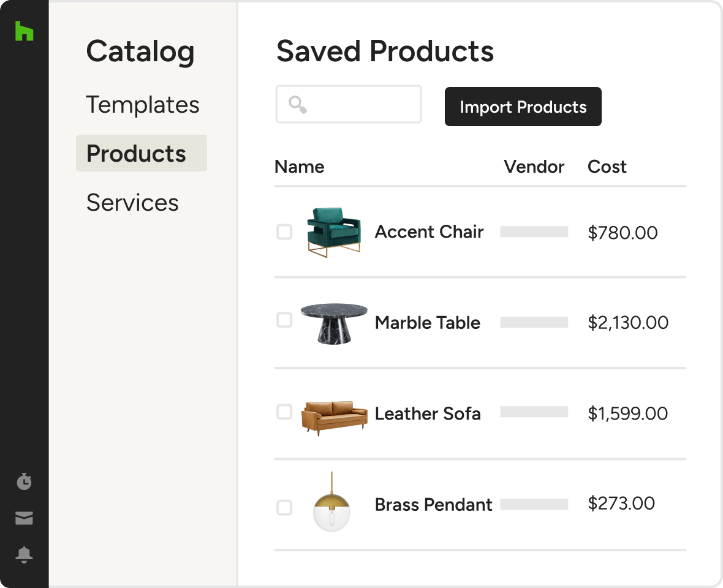Go to Services in the Catalog
The height and width of the screenshot is (588, 723).
coord(132,203)
